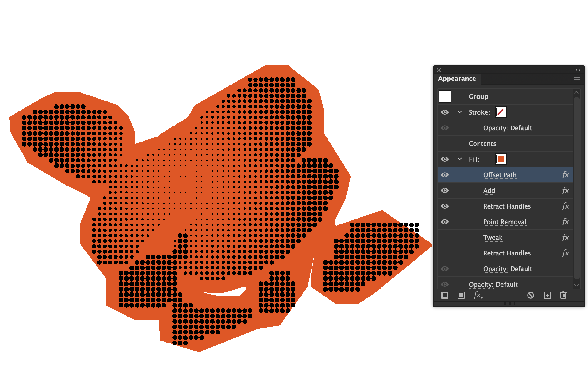This screenshot has width=588, height=387.
Task: Click the Duplicate Selected Item icon
Action: (x=547, y=295)
